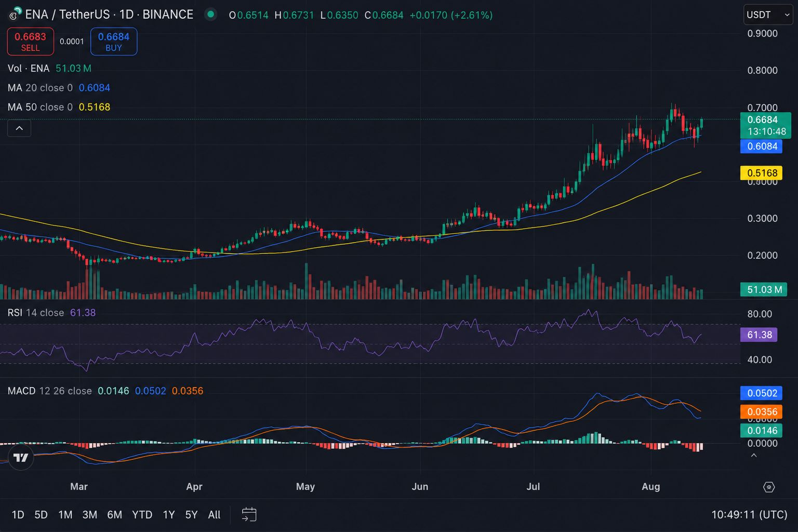Click the 0.2000 price scale label

click(x=762, y=256)
